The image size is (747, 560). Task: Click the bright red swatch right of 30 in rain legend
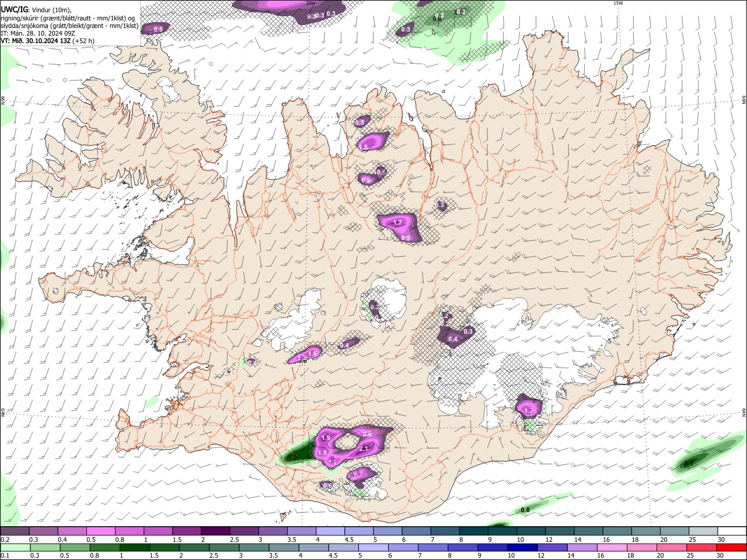pyautogui.click(x=731, y=547)
